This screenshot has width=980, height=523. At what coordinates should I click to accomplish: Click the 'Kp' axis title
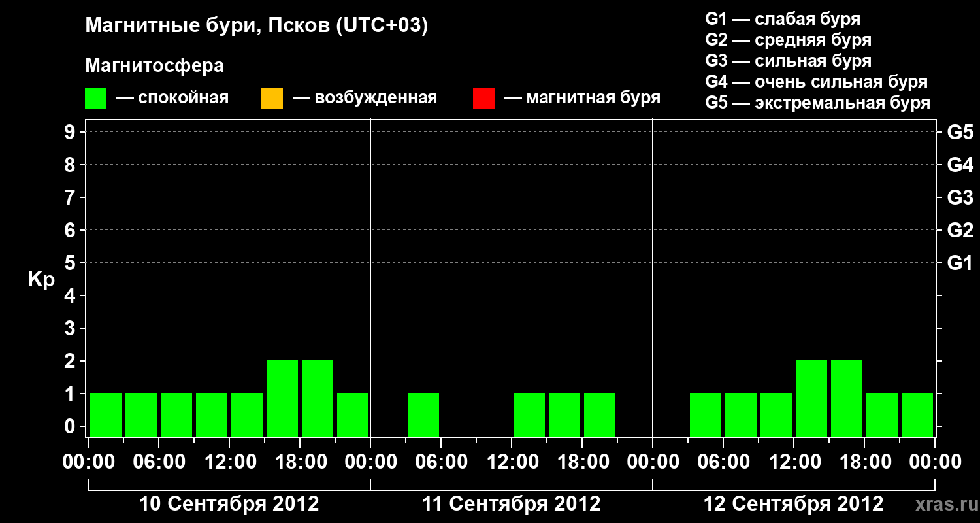41,280
